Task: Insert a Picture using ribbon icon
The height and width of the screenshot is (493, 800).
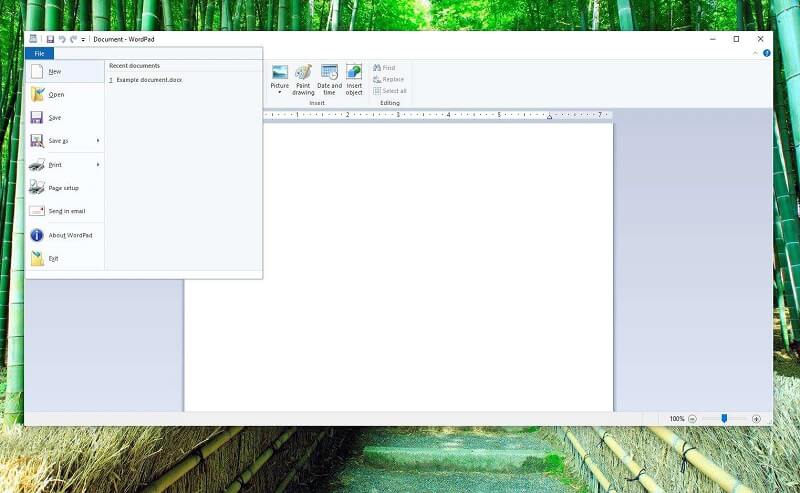Action: click(280, 72)
